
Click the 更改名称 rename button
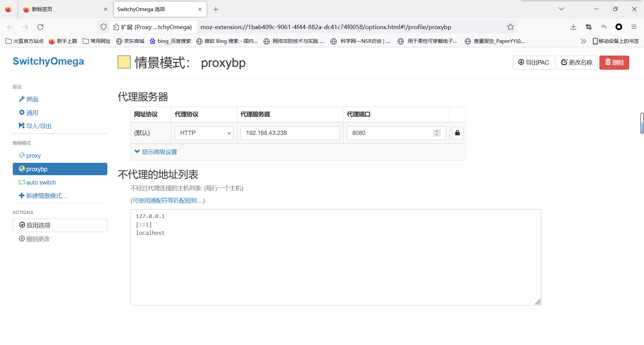click(577, 63)
